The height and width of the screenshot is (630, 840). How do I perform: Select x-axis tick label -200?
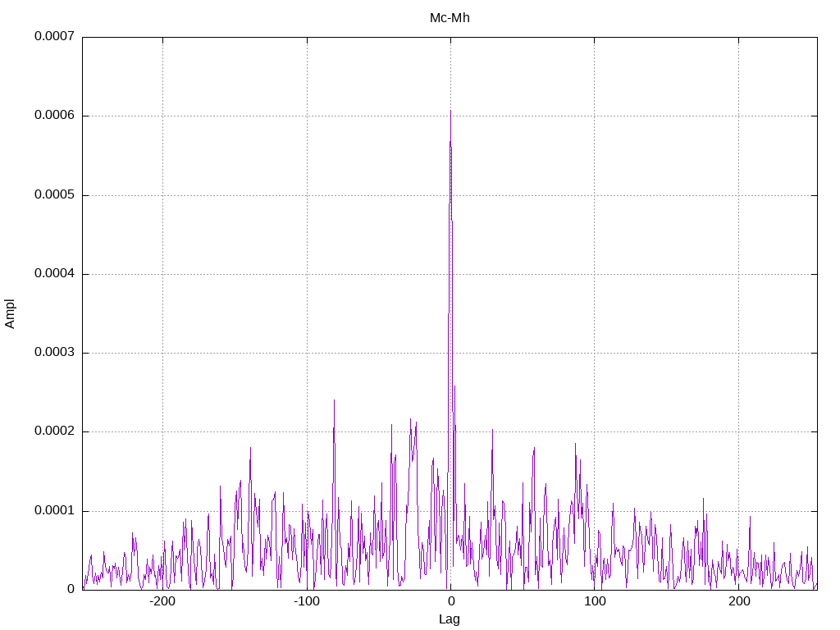pos(162,601)
